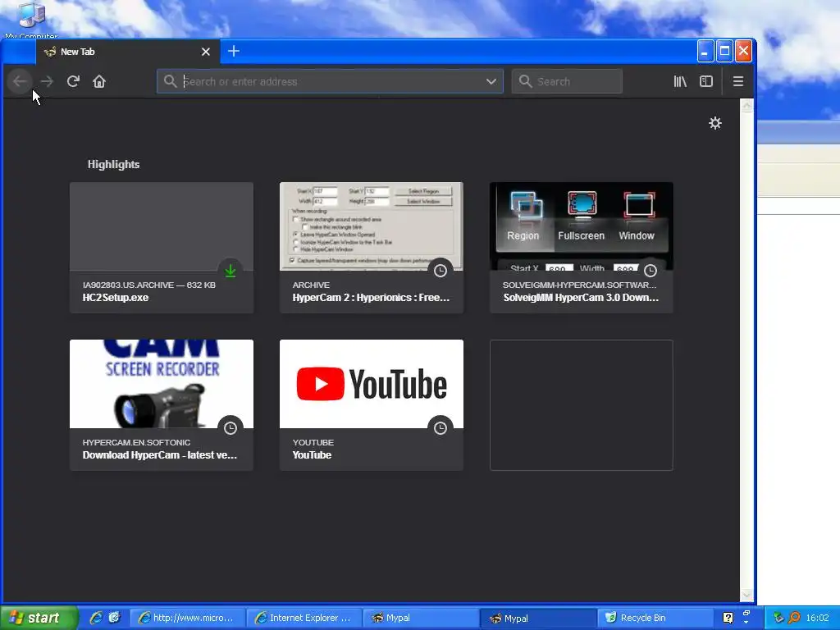Focus the Search or enter address field
This screenshot has width=840, height=630.
pyautogui.click(x=330, y=81)
